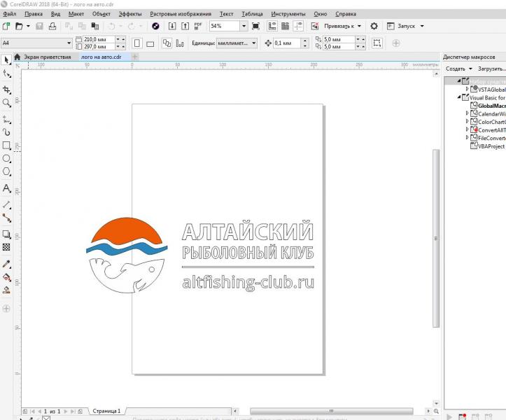Image resolution: width=506 pixels, height=420 pixels.
Task: Toggle show rulers button
Action: (x=272, y=26)
